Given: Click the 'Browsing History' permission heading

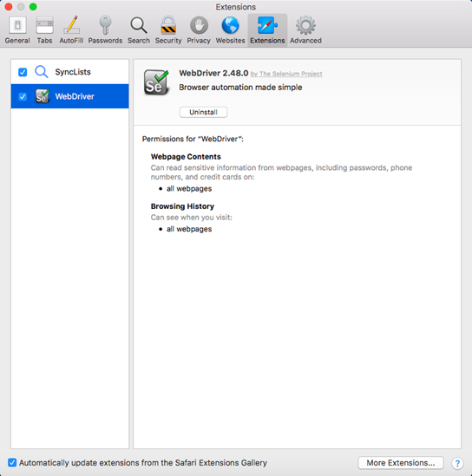Looking at the screenshot, I should (182, 206).
